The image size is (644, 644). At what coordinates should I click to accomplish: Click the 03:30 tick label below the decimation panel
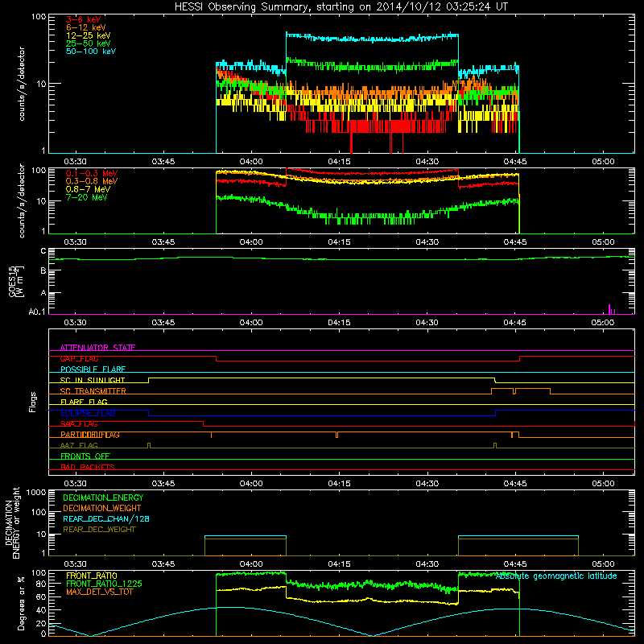click(75, 564)
